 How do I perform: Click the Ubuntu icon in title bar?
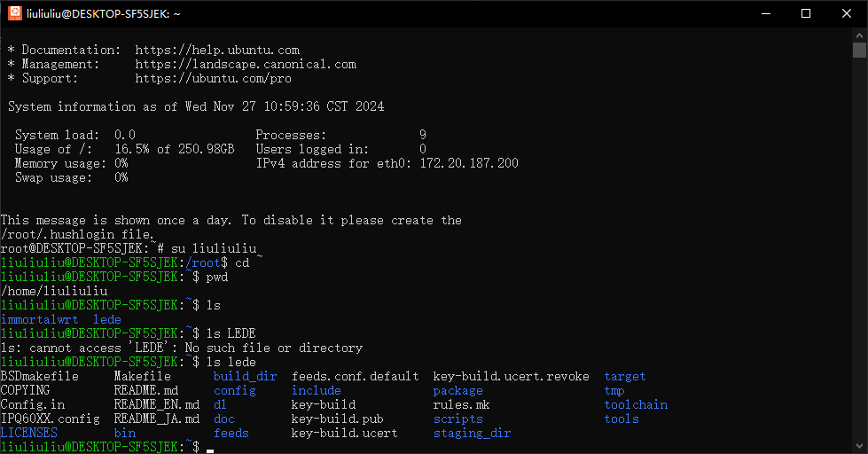[x=15, y=13]
